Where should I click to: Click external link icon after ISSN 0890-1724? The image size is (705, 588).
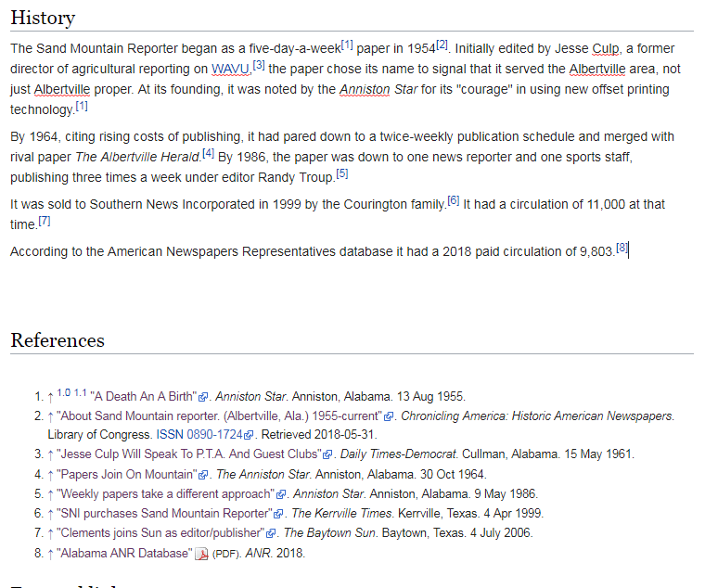pos(250,435)
